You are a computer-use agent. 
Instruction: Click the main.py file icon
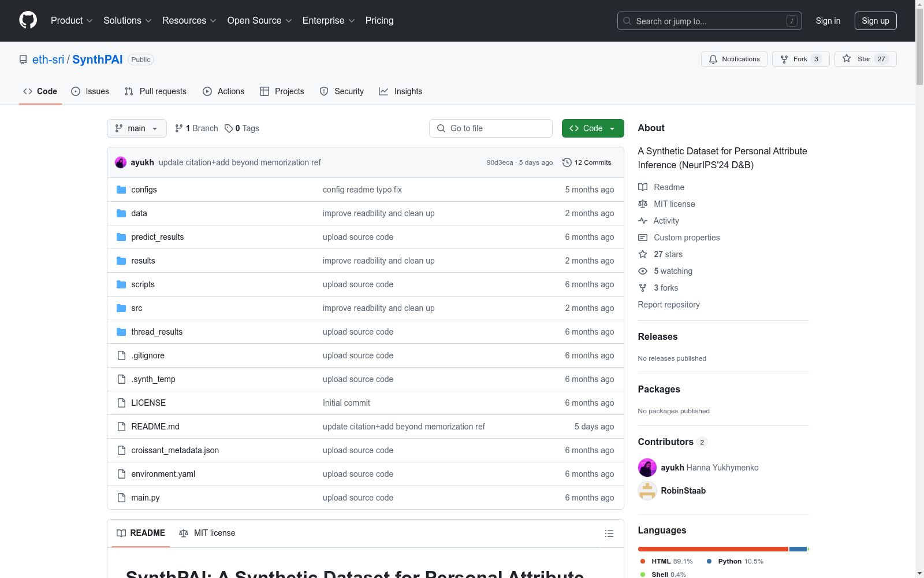click(121, 498)
